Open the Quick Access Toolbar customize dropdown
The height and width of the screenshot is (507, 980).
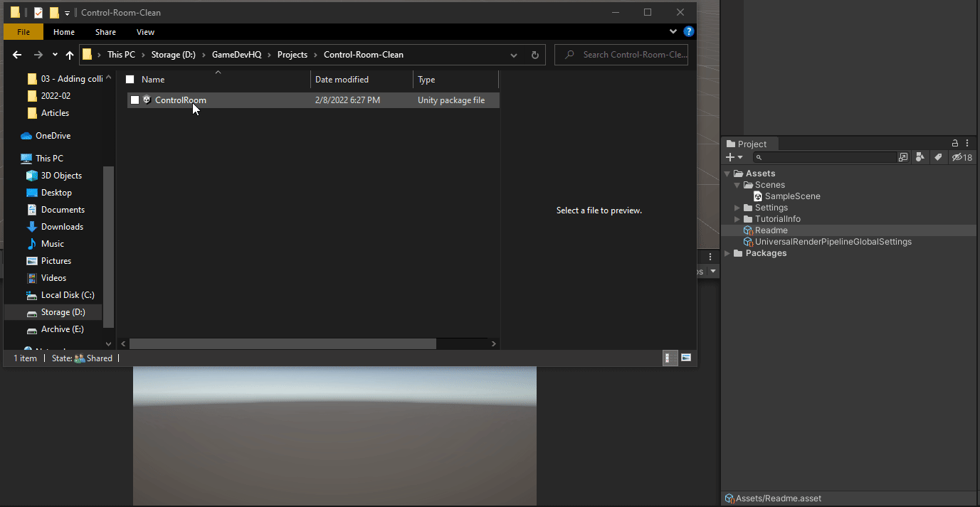(67, 13)
